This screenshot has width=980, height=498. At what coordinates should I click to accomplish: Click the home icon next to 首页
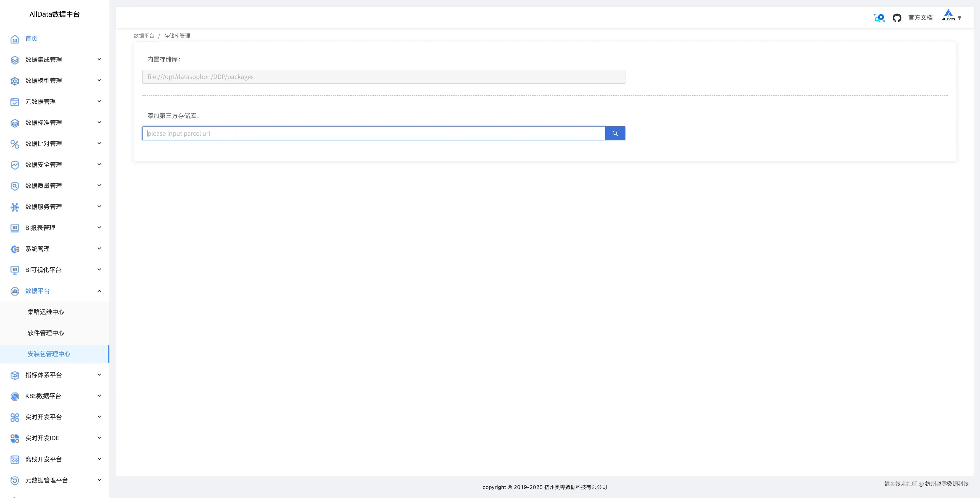[15, 39]
